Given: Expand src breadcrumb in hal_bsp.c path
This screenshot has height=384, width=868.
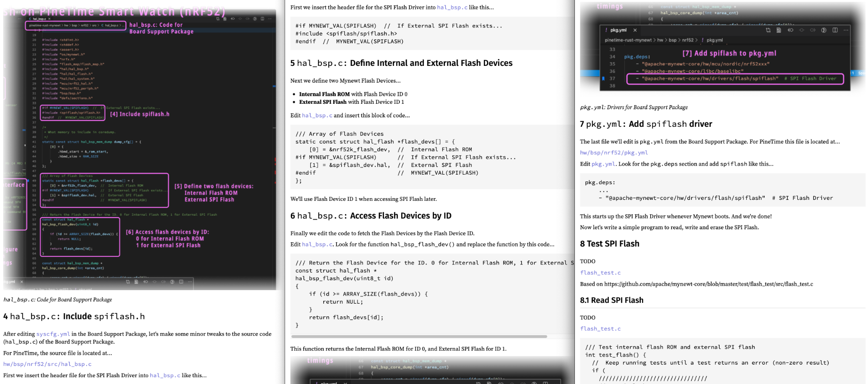Looking at the screenshot, I should coord(95,25).
